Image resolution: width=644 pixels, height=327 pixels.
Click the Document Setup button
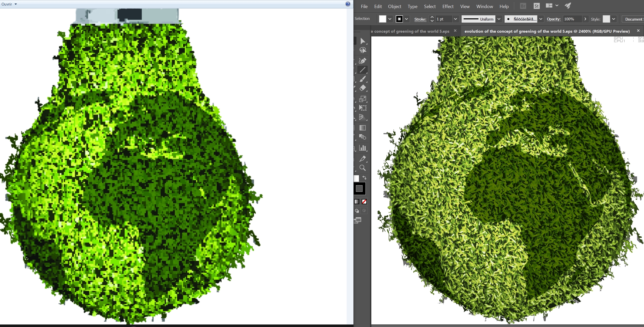click(633, 19)
